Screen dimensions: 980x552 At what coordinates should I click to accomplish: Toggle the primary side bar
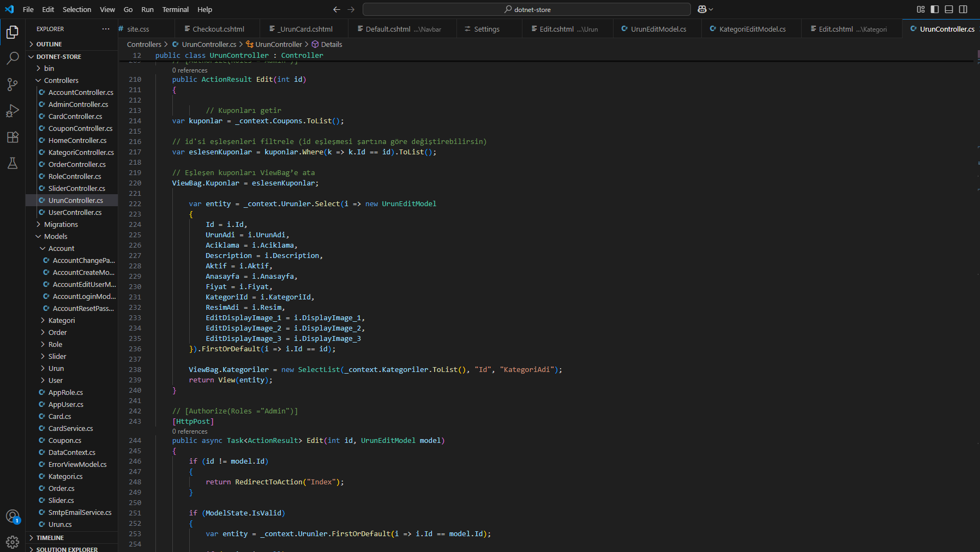click(935, 9)
